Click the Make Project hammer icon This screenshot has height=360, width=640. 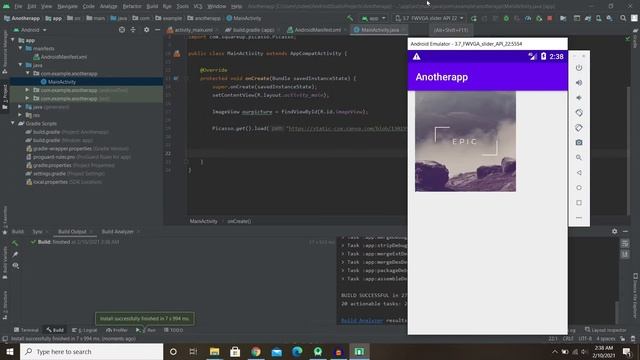coord(350,18)
